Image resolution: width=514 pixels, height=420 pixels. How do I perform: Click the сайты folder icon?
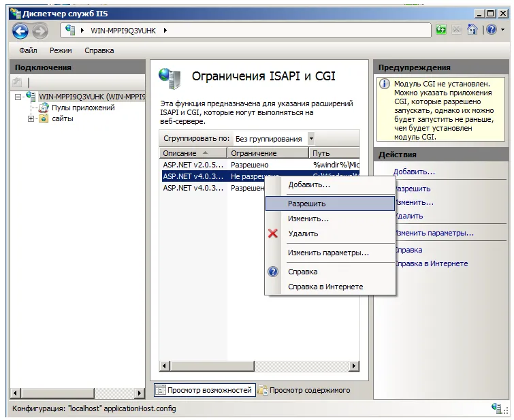[44, 118]
